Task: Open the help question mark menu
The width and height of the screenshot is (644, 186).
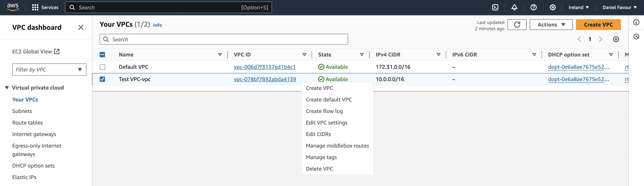Action: [x=533, y=7]
